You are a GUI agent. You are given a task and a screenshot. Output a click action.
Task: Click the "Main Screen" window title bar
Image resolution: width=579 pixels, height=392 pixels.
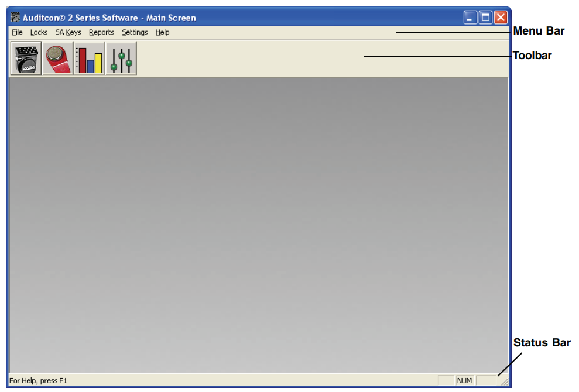[x=293, y=18]
